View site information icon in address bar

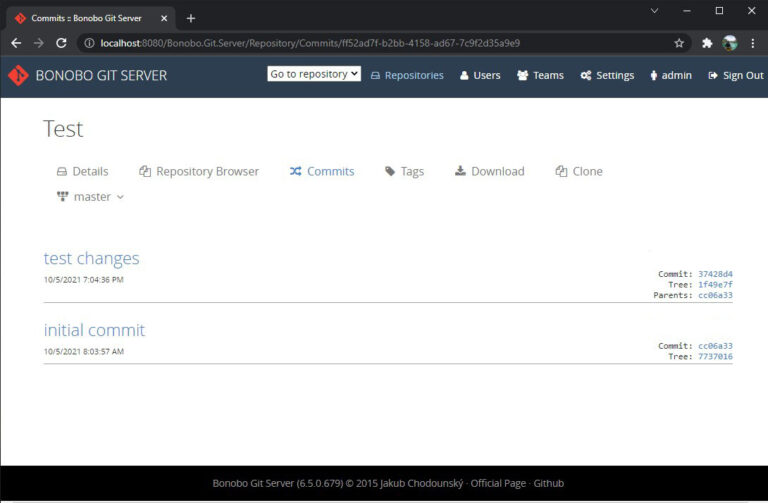89,43
